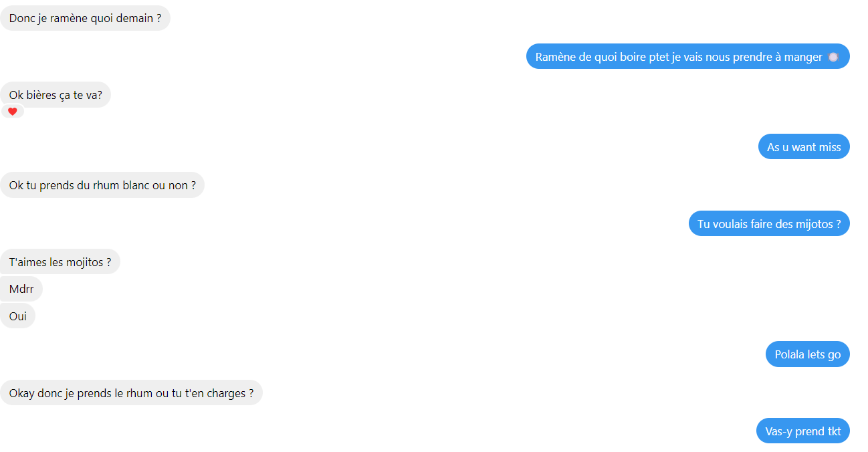
Task: Click the 'Polala lets go' message
Action: (x=808, y=354)
